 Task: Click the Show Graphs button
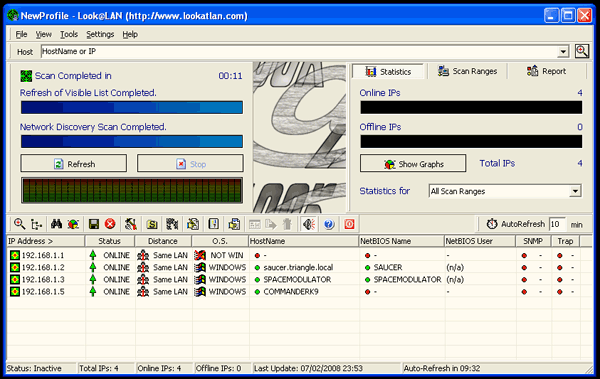(x=413, y=164)
